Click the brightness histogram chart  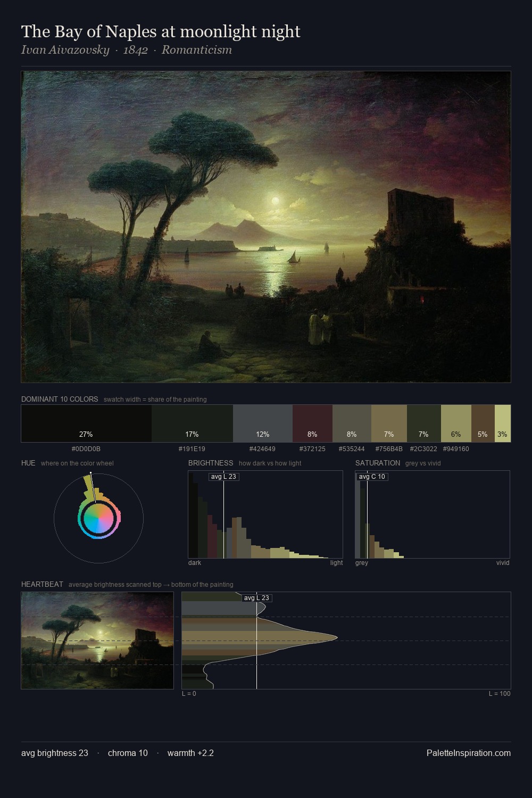click(265, 514)
